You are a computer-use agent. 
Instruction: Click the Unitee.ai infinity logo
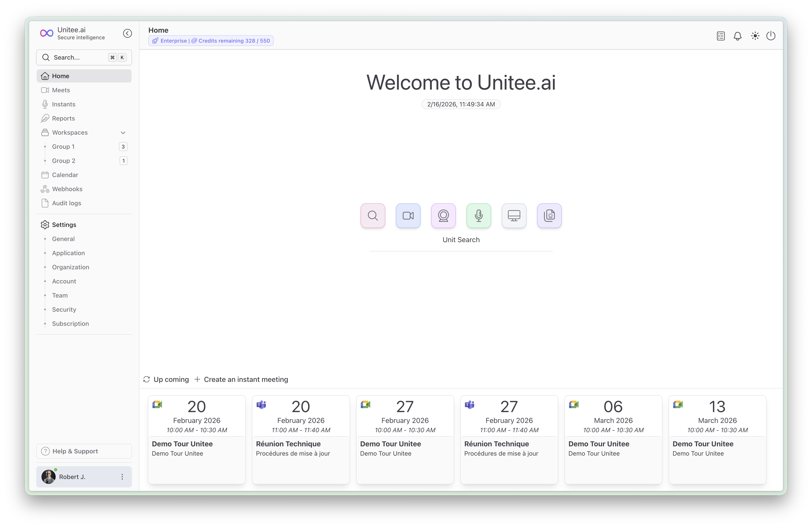(x=47, y=33)
